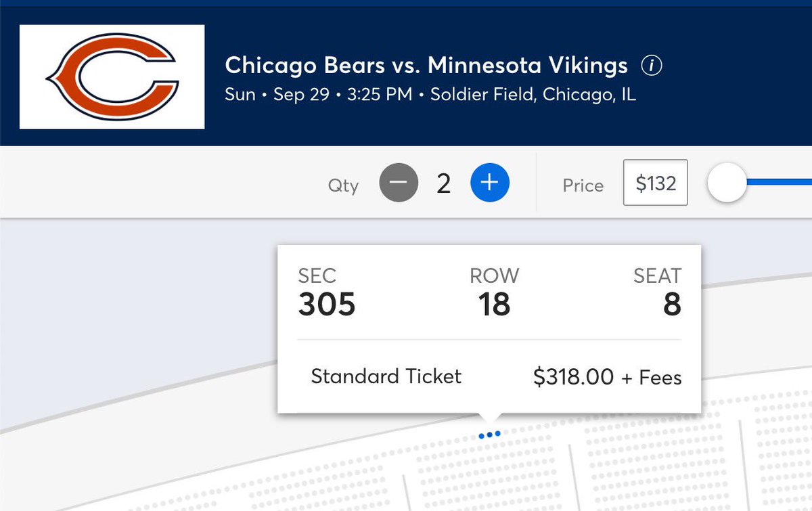
Task: Select the middle highlighted blue seat dot
Action: pyautogui.click(x=489, y=435)
